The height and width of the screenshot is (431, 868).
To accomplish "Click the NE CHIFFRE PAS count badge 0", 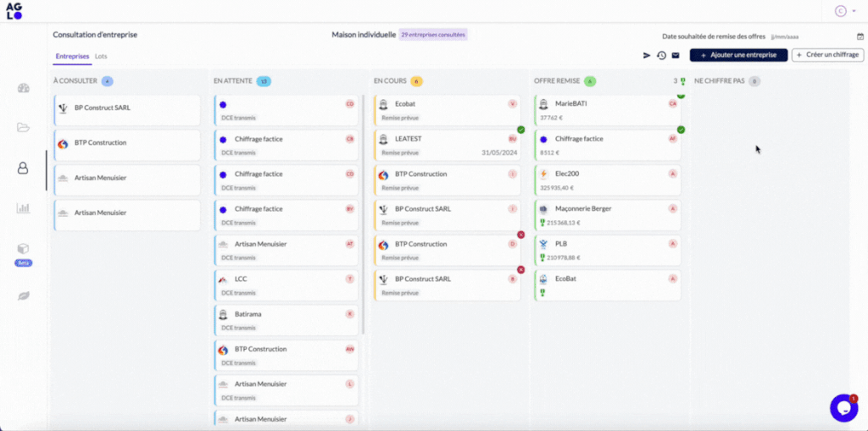I will [754, 81].
